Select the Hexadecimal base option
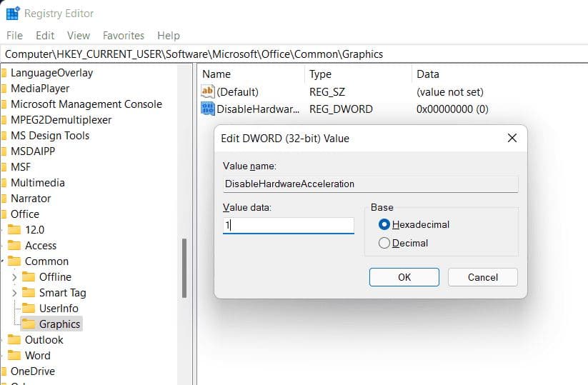The height and width of the screenshot is (385, 588). point(384,224)
